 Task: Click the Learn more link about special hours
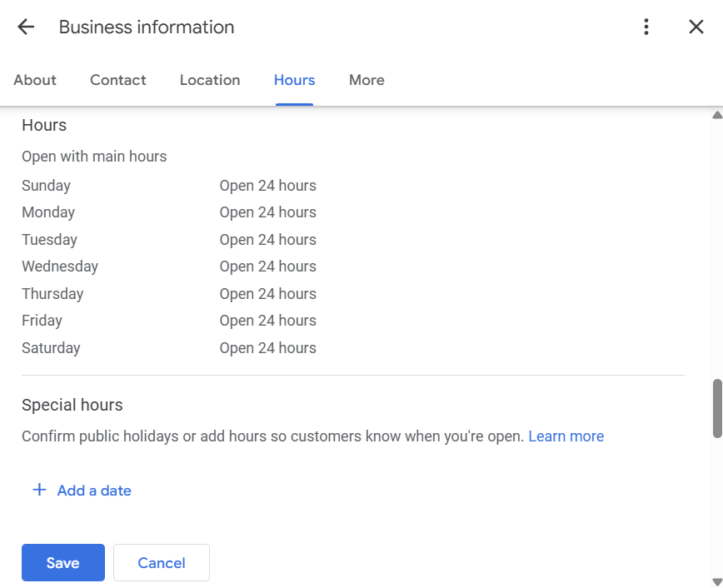point(566,436)
